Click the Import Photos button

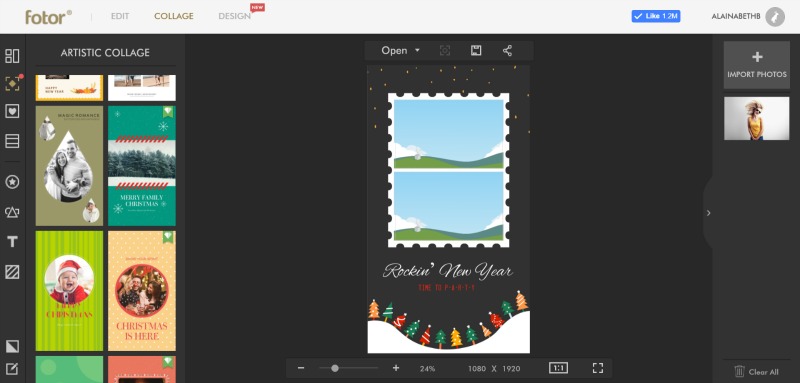pyautogui.click(x=757, y=65)
